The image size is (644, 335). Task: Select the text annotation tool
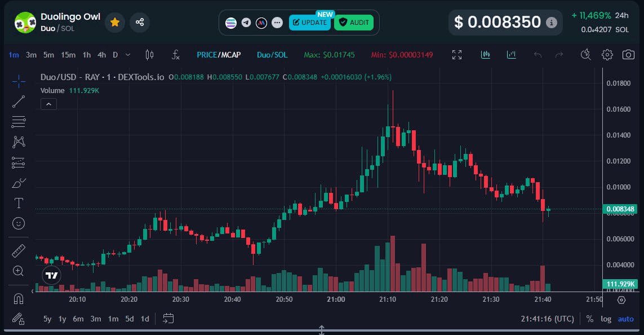point(19,203)
